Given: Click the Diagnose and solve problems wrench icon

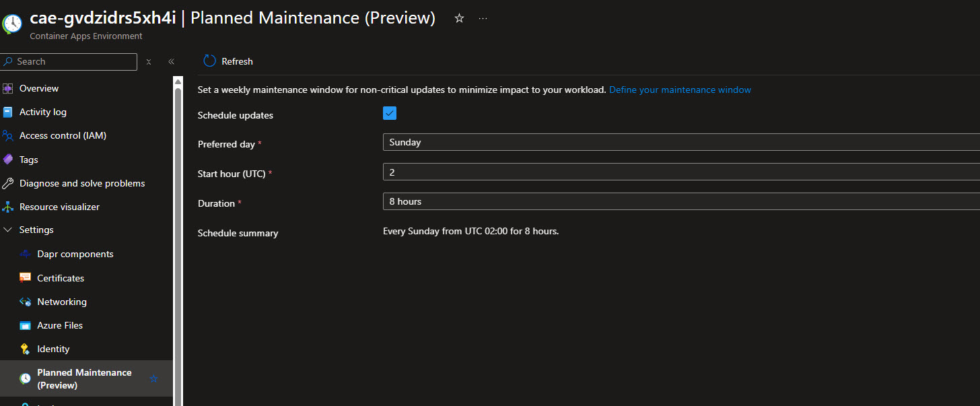Looking at the screenshot, I should [8, 183].
